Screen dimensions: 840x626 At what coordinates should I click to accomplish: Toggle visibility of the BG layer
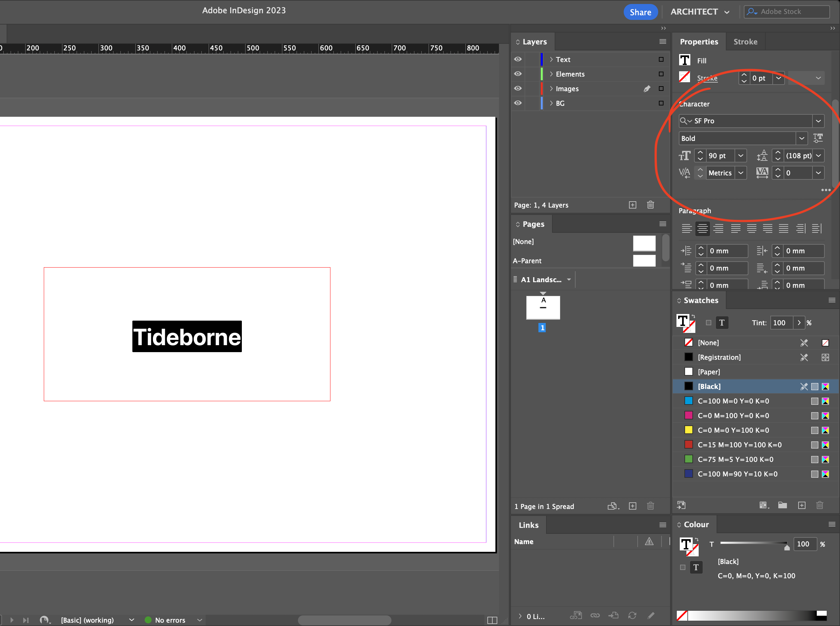pyautogui.click(x=518, y=103)
